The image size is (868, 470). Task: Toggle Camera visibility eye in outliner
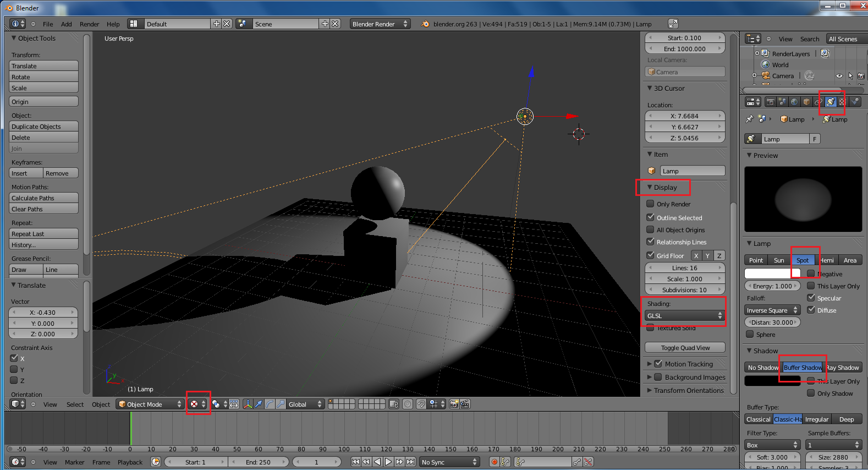tap(839, 76)
